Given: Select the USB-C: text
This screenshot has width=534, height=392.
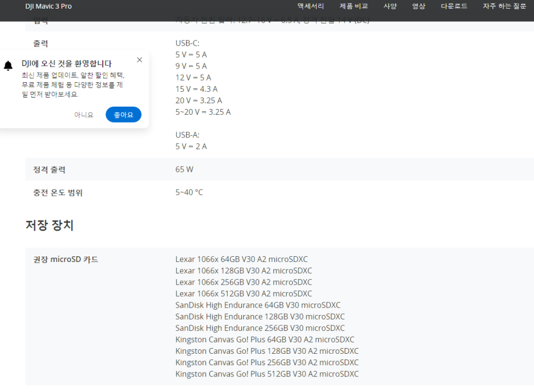Looking at the screenshot, I should point(187,43).
